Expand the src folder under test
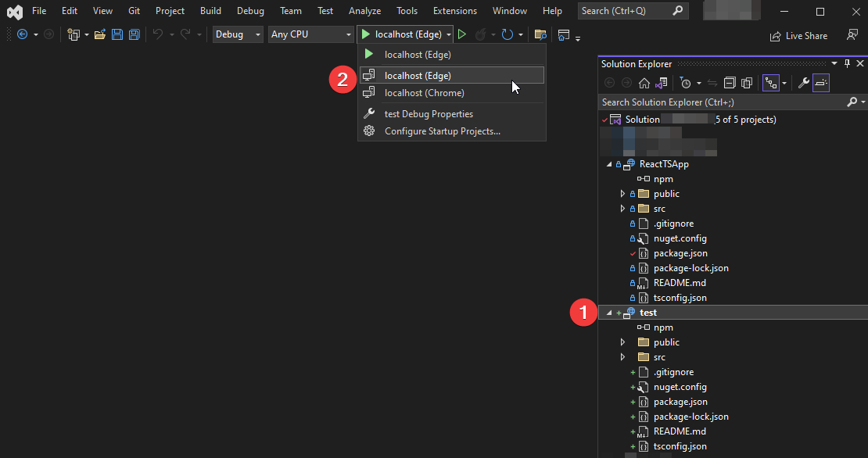This screenshot has width=868, height=458. pyautogui.click(x=622, y=357)
